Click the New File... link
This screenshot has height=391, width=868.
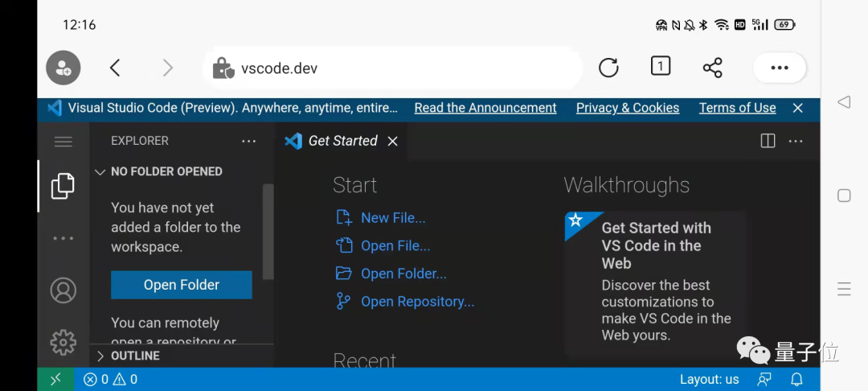[x=392, y=218]
